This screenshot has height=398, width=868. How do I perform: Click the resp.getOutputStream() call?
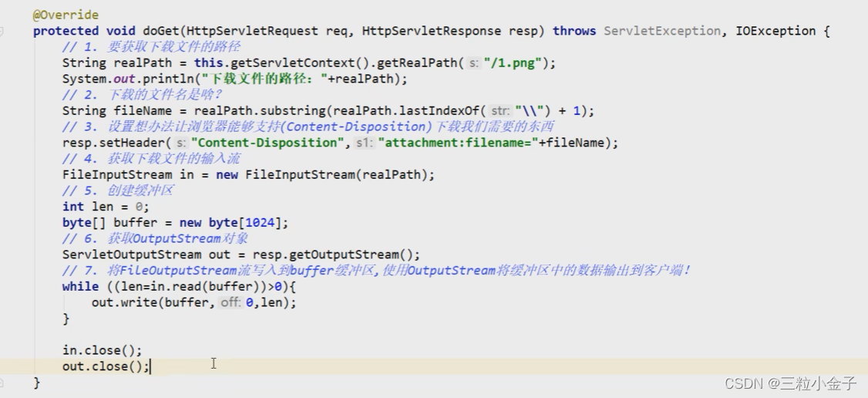click(333, 255)
